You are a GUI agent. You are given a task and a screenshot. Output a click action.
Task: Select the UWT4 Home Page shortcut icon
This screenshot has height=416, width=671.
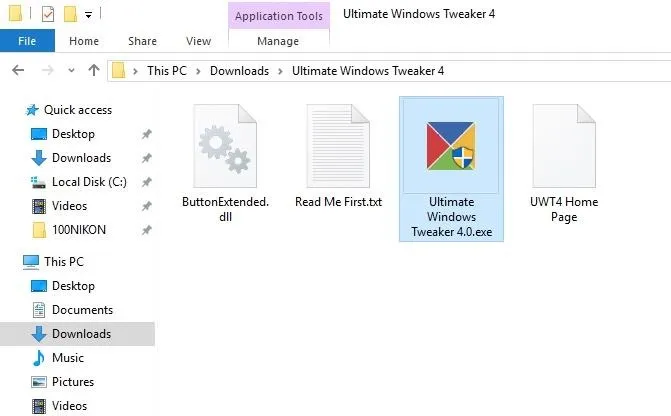(x=564, y=146)
